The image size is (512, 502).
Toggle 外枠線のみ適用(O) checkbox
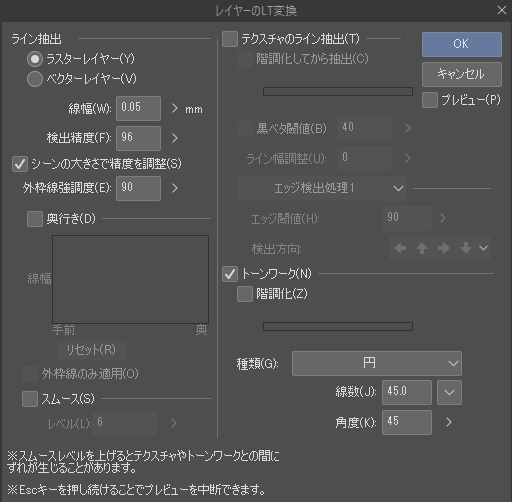(30, 374)
